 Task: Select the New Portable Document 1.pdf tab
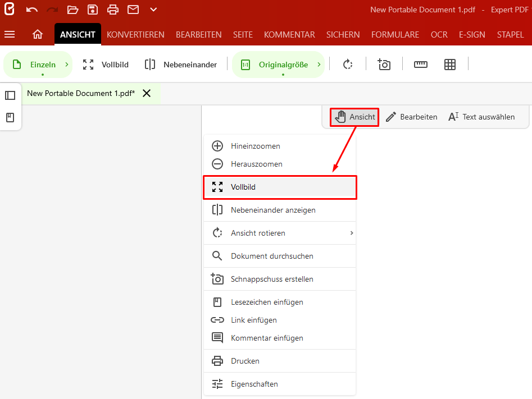click(81, 93)
